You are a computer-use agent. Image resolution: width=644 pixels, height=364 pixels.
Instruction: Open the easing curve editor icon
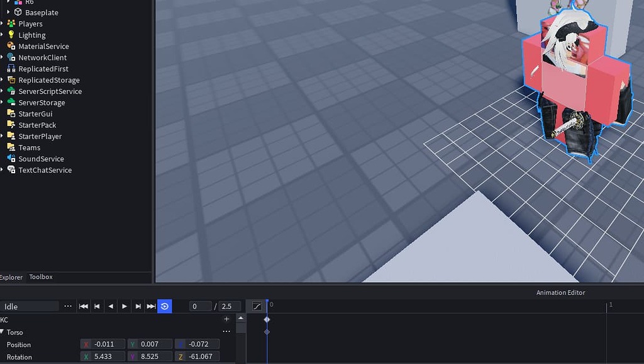pyautogui.click(x=256, y=305)
